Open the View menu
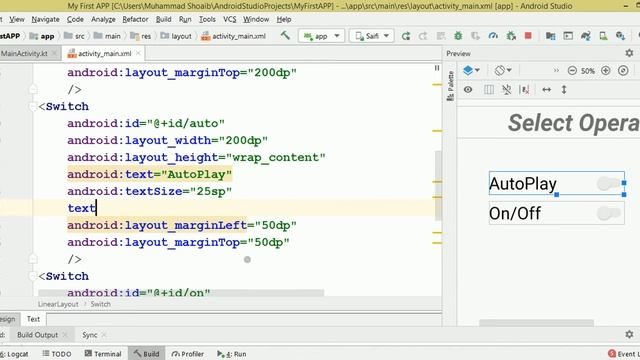The width and height of the screenshot is (640, 360). point(17,19)
